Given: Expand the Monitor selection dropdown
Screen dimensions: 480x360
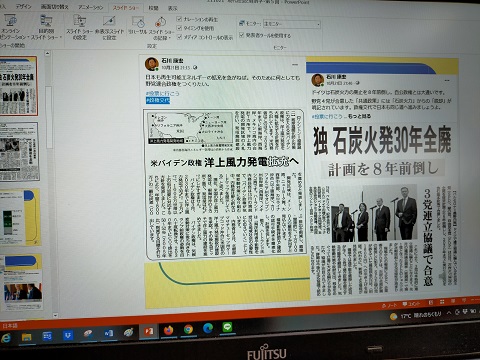Looking at the screenshot, I should (318, 24).
